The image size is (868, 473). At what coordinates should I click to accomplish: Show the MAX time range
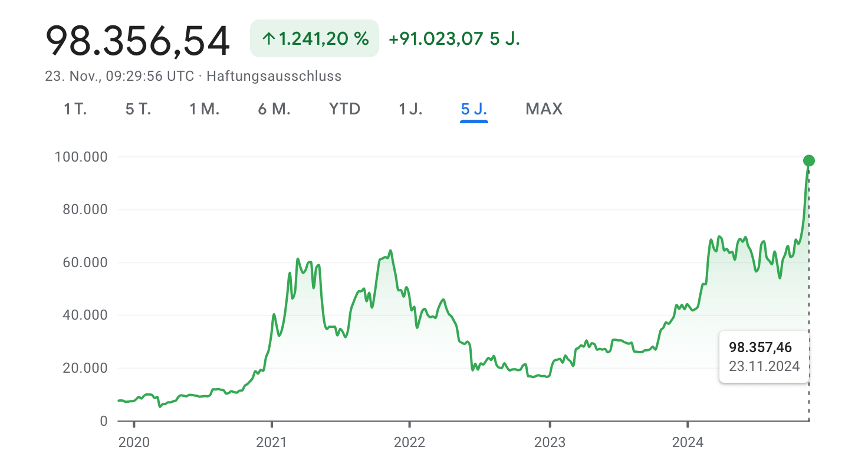tap(544, 109)
